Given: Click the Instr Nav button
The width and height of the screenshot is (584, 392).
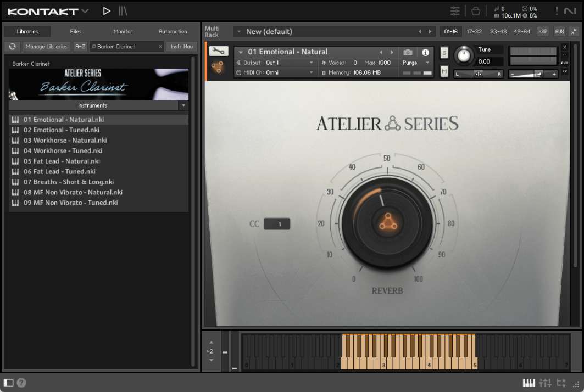Looking at the screenshot, I should (181, 47).
